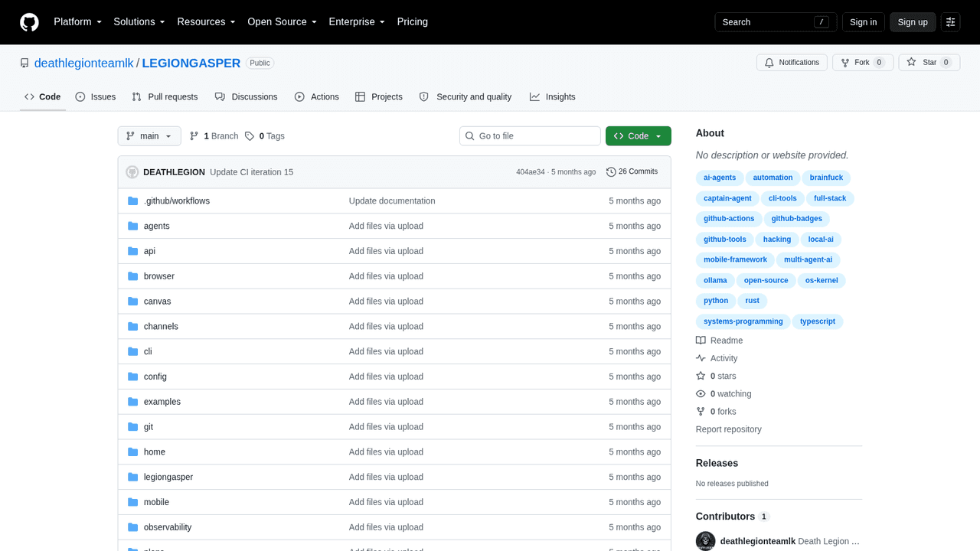Click the fork icon beside 0 forks
The width and height of the screenshot is (980, 551).
tap(701, 412)
